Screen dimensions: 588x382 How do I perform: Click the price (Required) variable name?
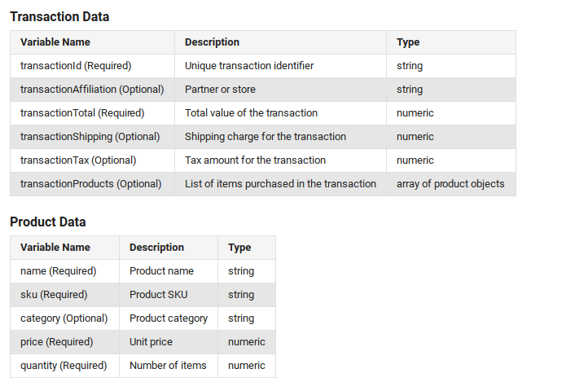pos(57,342)
